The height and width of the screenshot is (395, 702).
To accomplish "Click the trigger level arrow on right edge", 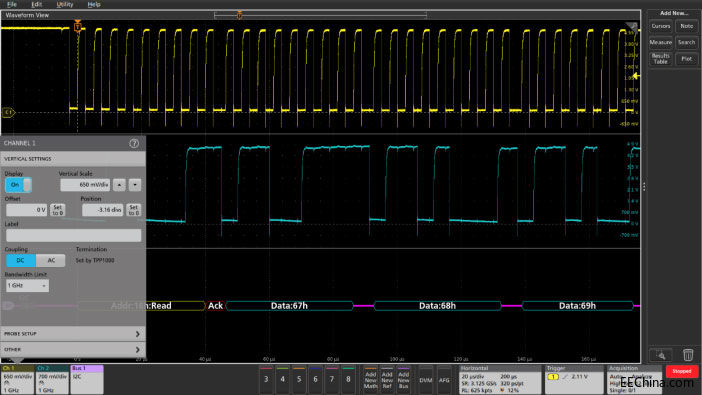I will tap(635, 76).
